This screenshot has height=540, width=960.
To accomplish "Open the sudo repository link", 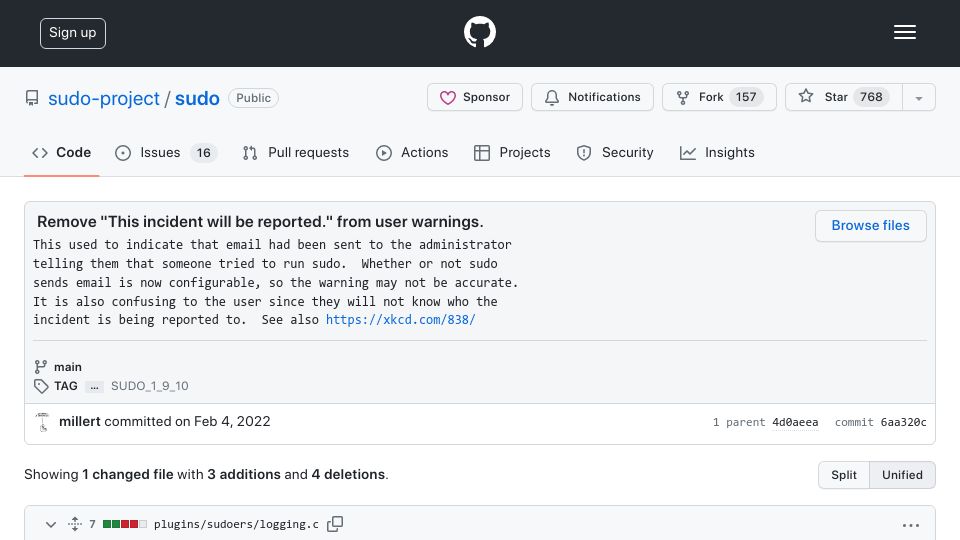I will point(197,98).
